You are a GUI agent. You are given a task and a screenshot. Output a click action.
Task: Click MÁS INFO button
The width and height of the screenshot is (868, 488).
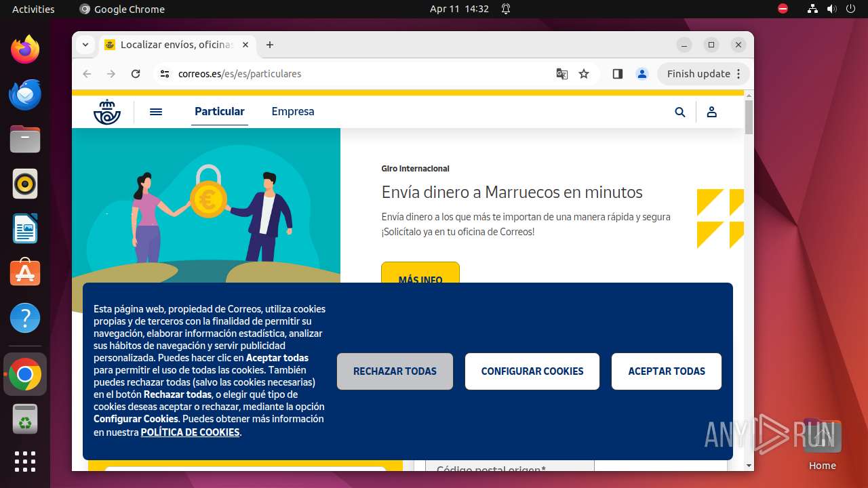pyautogui.click(x=420, y=273)
